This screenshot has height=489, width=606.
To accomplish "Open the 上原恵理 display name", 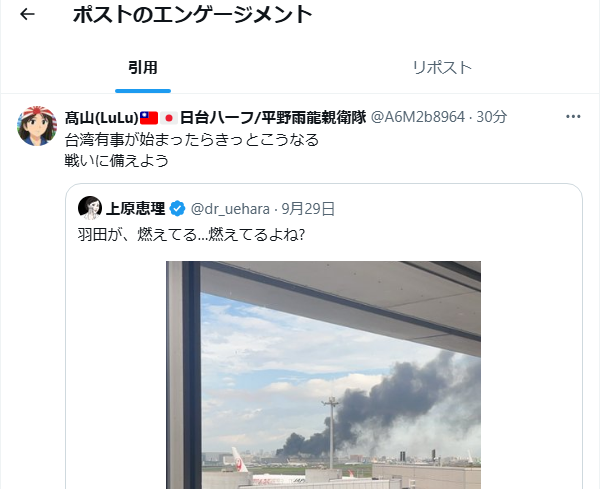I will pos(135,209).
